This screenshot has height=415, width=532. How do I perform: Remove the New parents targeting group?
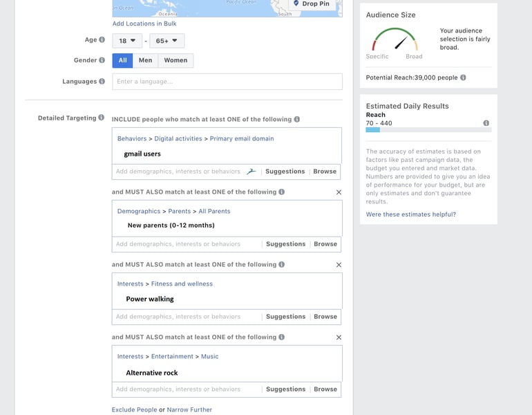tap(339, 192)
